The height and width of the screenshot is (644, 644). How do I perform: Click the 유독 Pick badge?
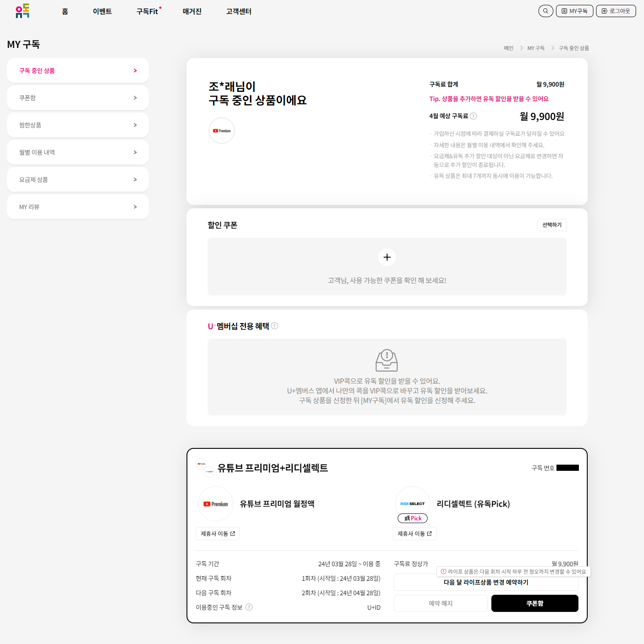413,518
